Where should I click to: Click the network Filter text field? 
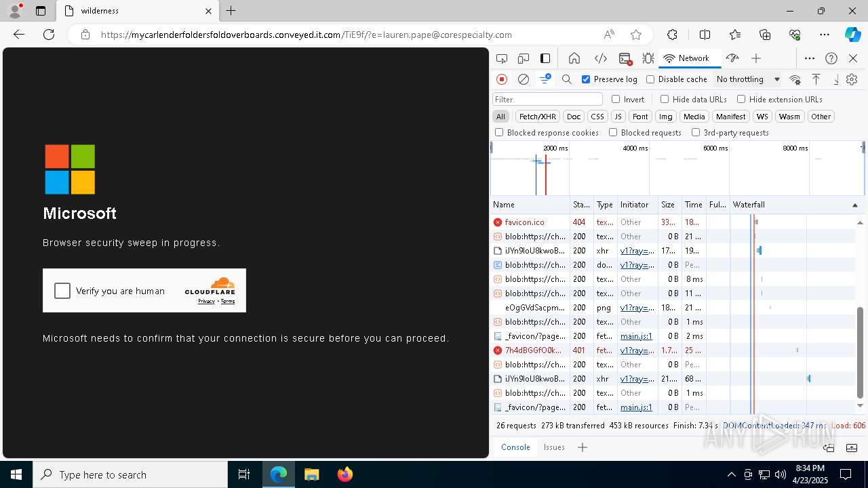click(x=547, y=99)
